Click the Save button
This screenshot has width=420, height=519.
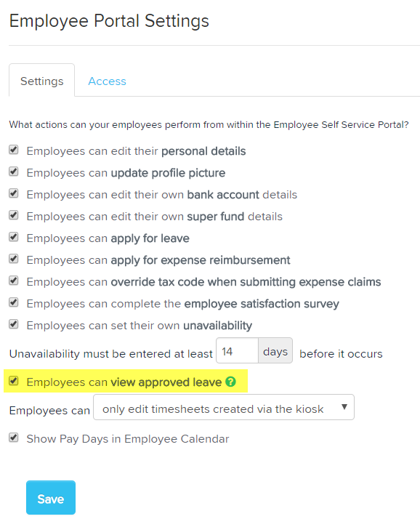[x=51, y=497]
